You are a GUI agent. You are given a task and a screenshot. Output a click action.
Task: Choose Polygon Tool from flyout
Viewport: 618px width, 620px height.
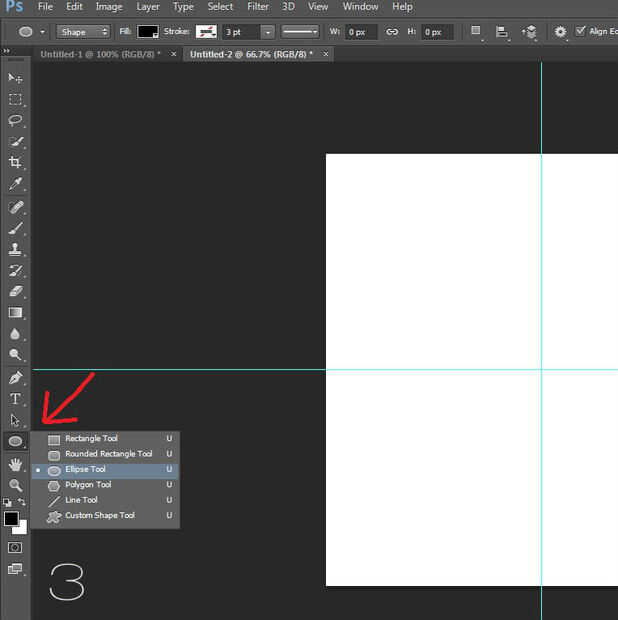click(x=88, y=485)
